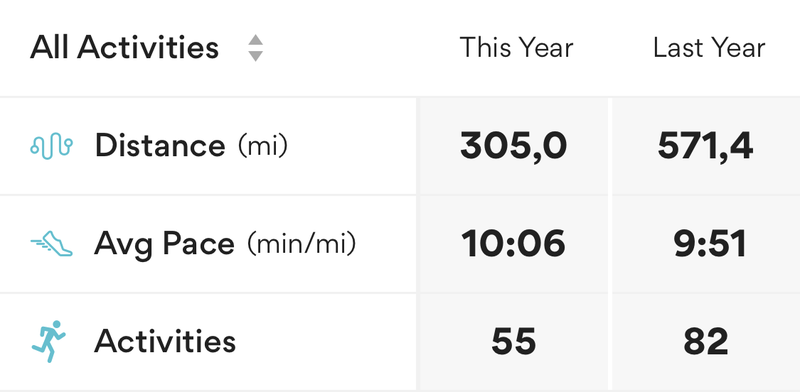Click last year's pace 9:51

point(710,243)
